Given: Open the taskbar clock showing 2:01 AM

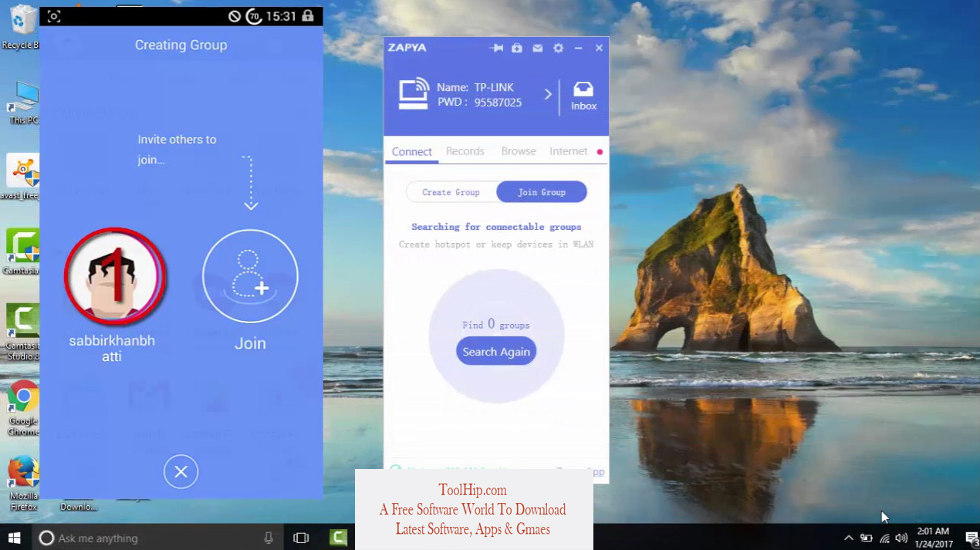Looking at the screenshot, I should (x=932, y=538).
